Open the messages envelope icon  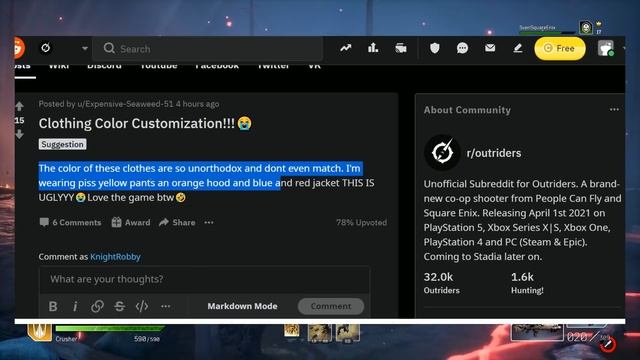[490, 48]
